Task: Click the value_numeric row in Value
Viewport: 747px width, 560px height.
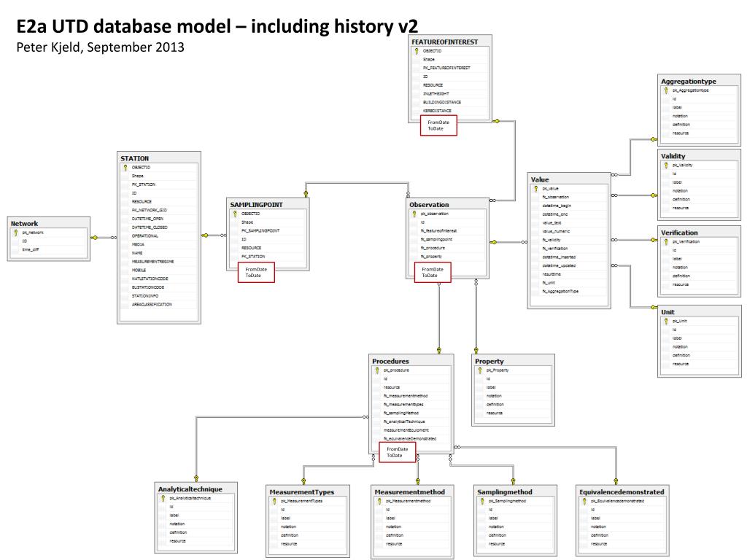Action: [x=569, y=231]
